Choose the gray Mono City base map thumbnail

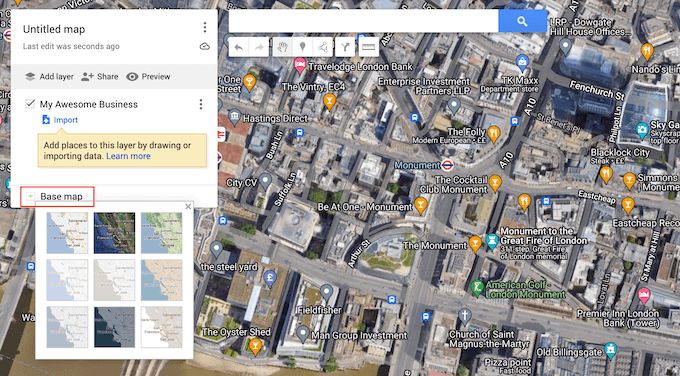114,280
